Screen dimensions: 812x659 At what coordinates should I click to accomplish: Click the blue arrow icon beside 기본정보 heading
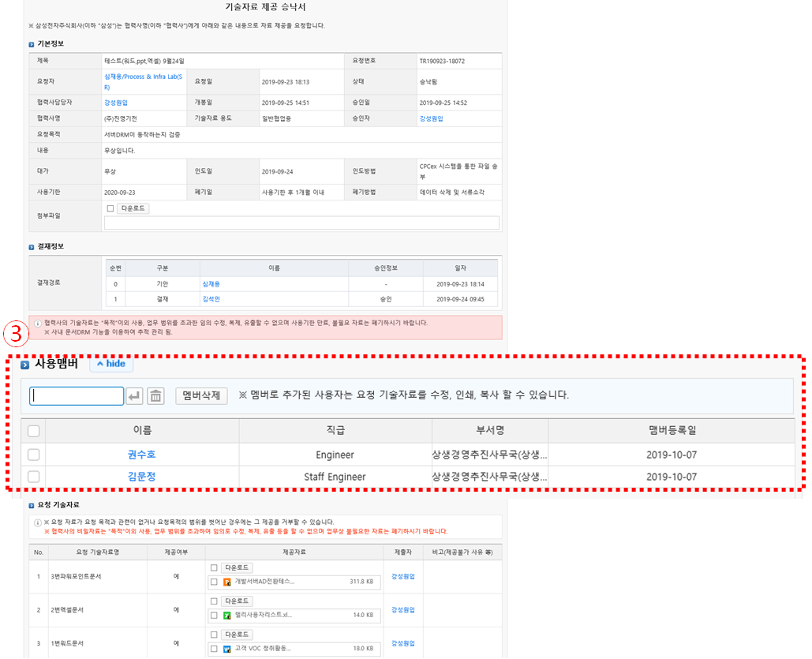[32, 44]
